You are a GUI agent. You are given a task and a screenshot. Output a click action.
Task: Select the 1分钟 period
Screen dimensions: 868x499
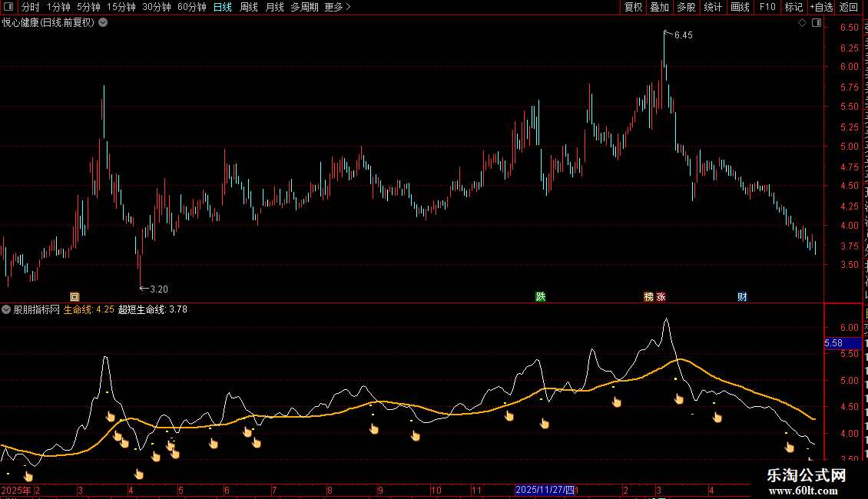(x=58, y=7)
